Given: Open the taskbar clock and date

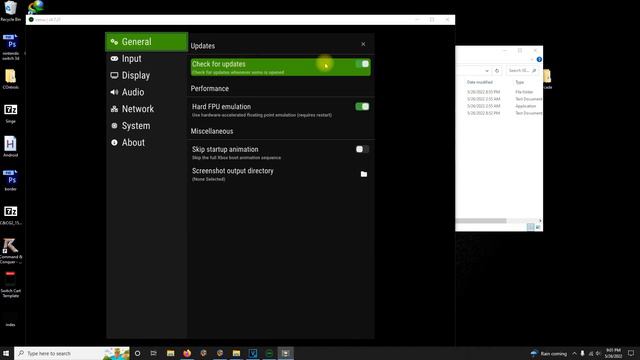Looking at the screenshot, I should (x=613, y=353).
